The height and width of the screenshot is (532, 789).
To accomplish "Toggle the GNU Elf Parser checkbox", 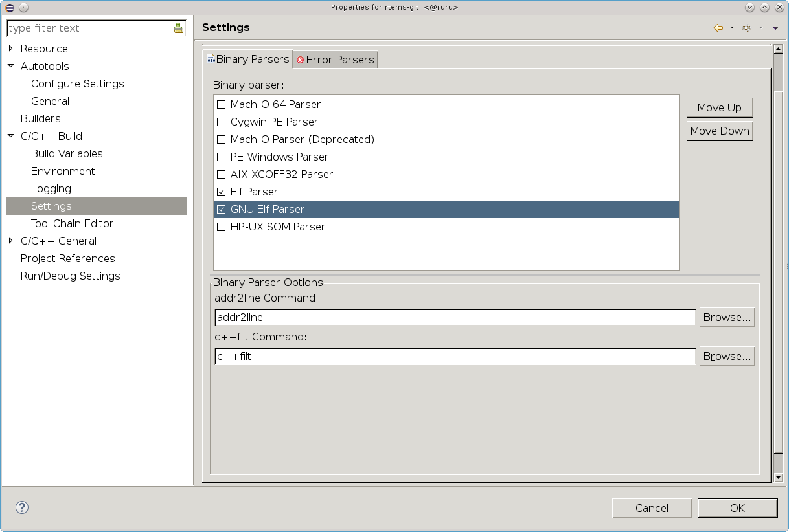I will 222,209.
